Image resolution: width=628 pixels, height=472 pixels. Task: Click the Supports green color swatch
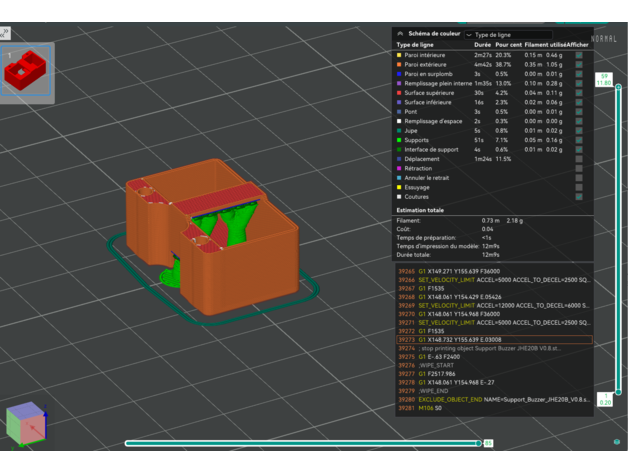click(401, 140)
